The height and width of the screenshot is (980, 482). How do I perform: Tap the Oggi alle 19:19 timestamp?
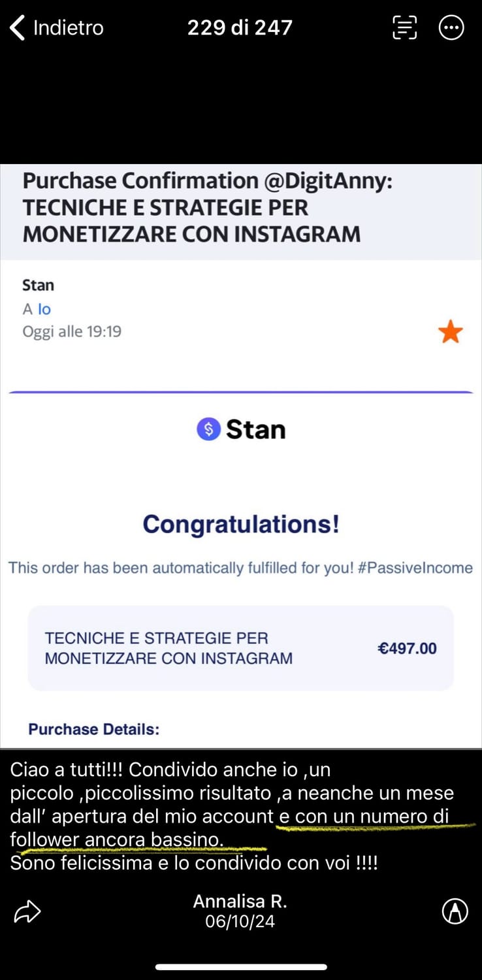72,332
